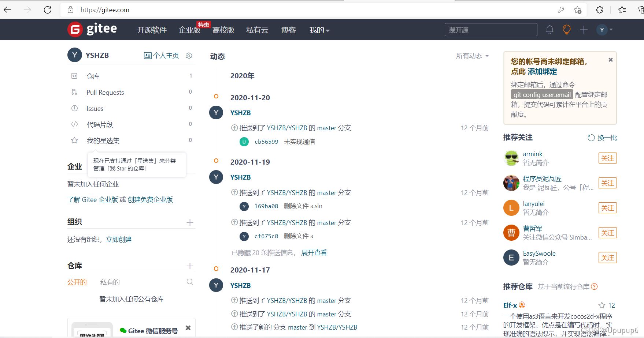
Task: Click the browser back arrow
Action: 7,10
